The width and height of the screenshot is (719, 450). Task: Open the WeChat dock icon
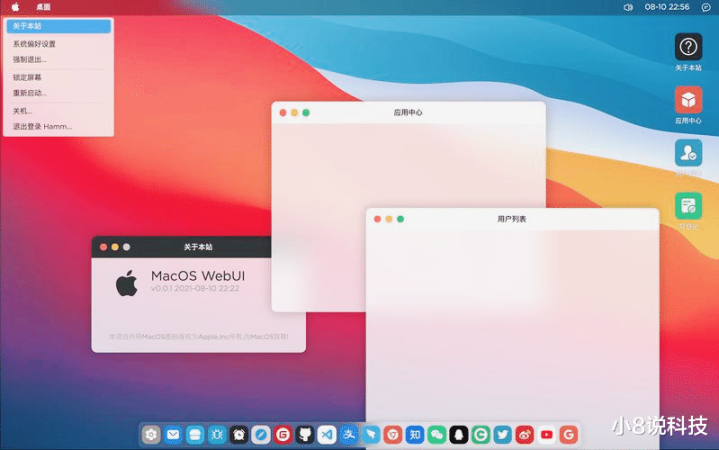pyautogui.click(x=437, y=434)
